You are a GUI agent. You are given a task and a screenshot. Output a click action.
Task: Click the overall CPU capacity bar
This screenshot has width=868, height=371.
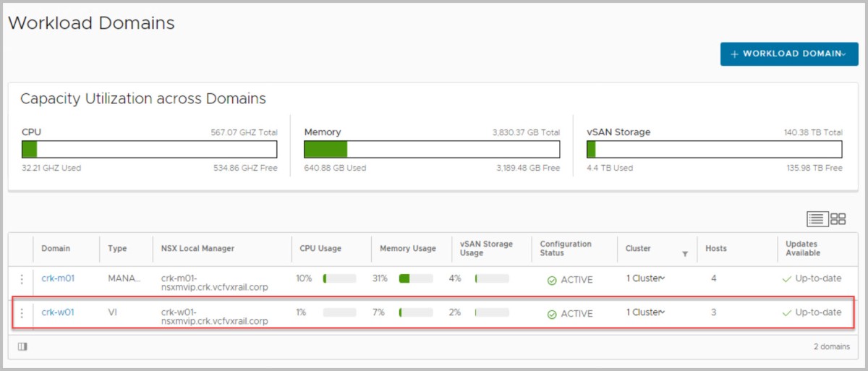point(150,150)
